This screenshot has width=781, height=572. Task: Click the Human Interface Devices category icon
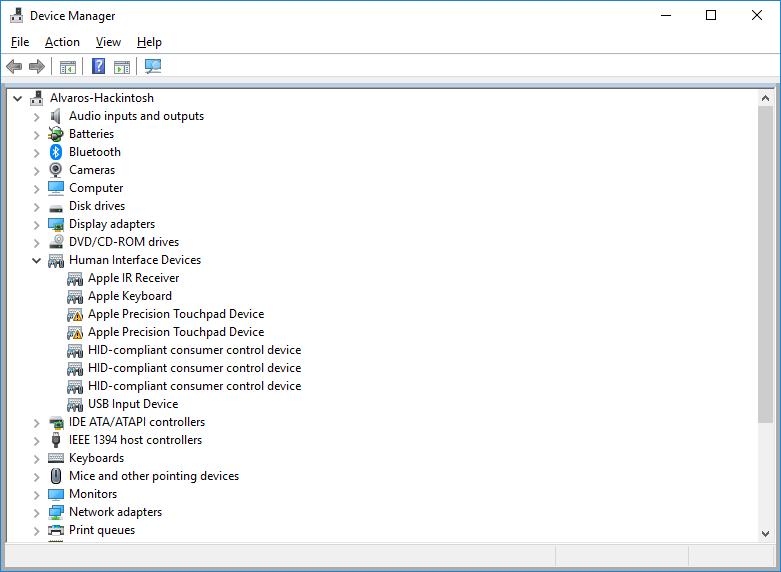point(56,261)
